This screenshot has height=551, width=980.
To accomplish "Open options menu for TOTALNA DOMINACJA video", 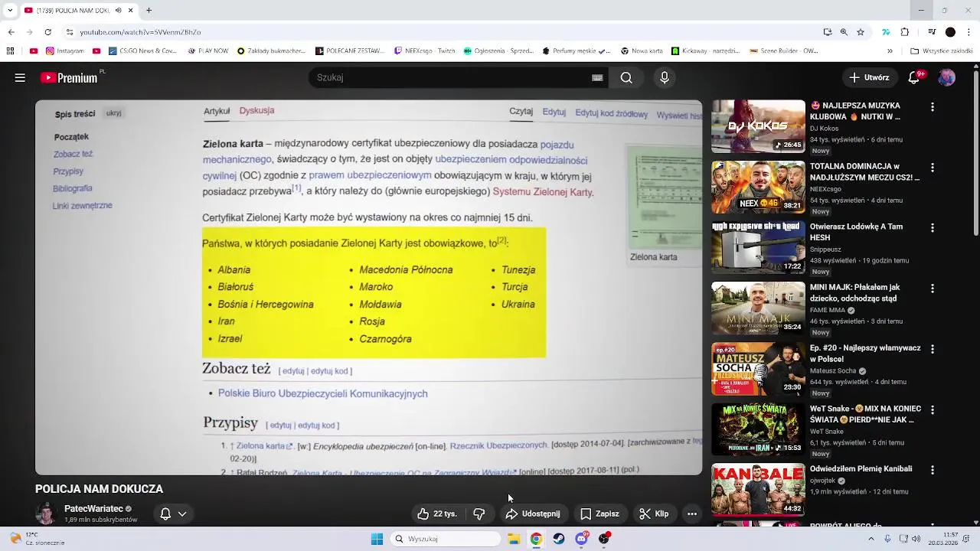I will tap(933, 168).
